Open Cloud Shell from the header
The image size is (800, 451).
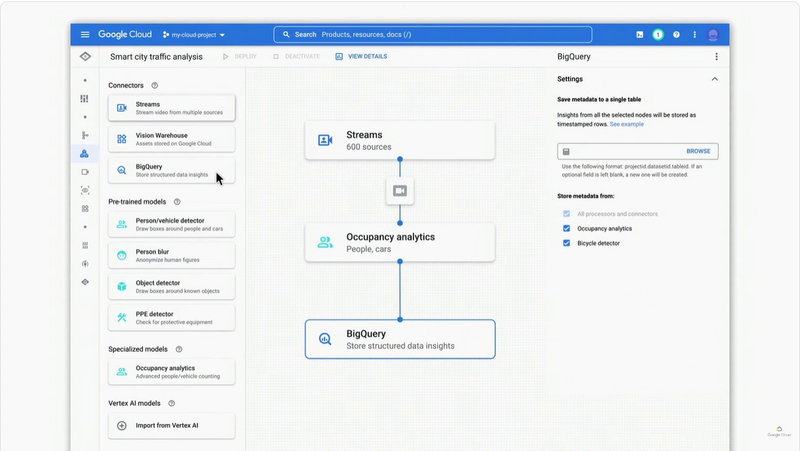tap(639, 35)
